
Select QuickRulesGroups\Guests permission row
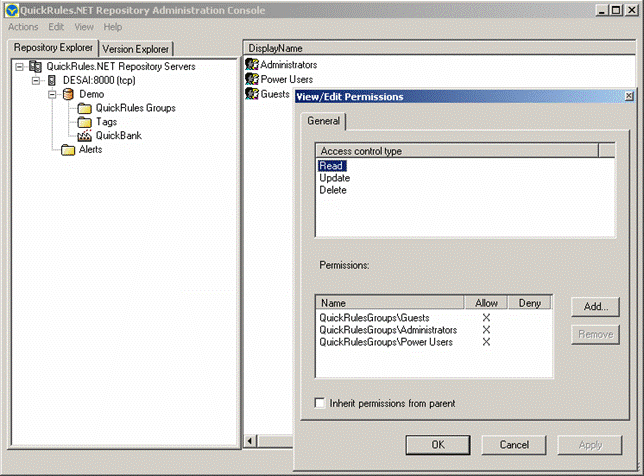coord(434,317)
